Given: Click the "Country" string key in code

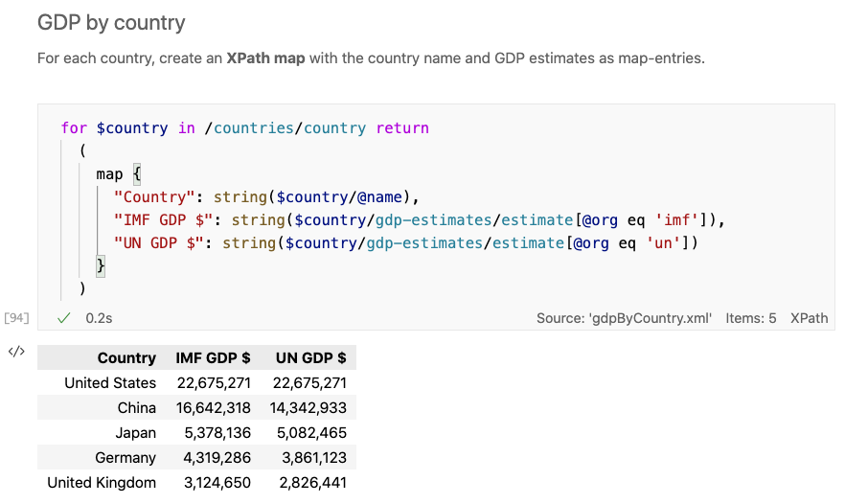Looking at the screenshot, I should (153, 197).
